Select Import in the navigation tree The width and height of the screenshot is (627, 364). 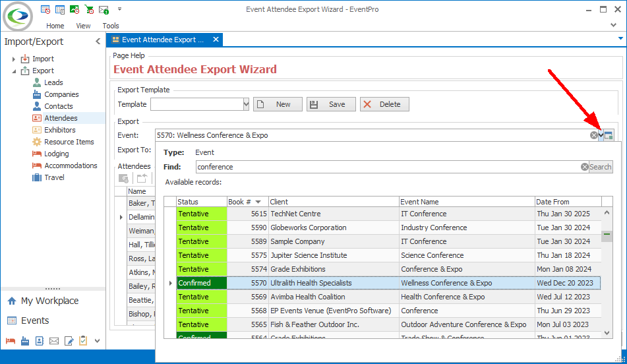tap(44, 59)
